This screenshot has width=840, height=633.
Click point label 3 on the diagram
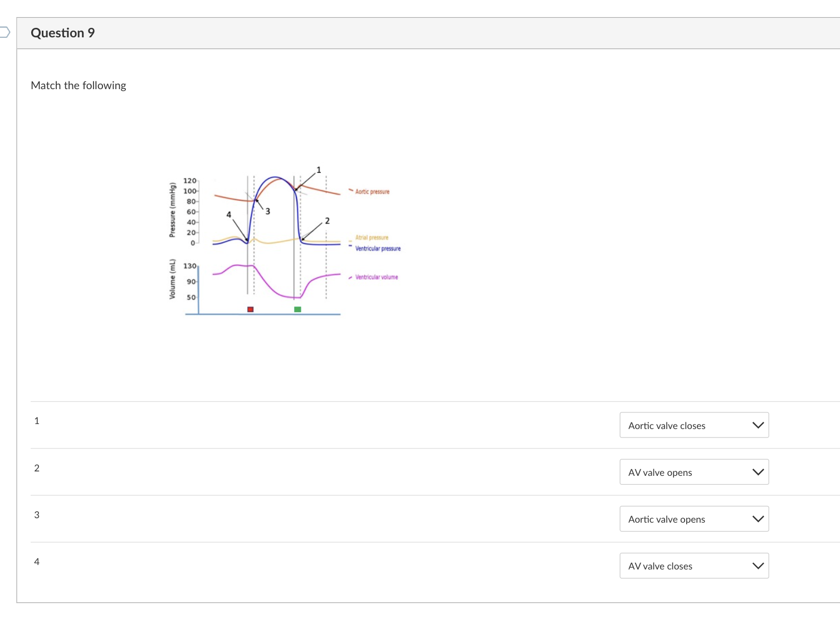point(268,211)
